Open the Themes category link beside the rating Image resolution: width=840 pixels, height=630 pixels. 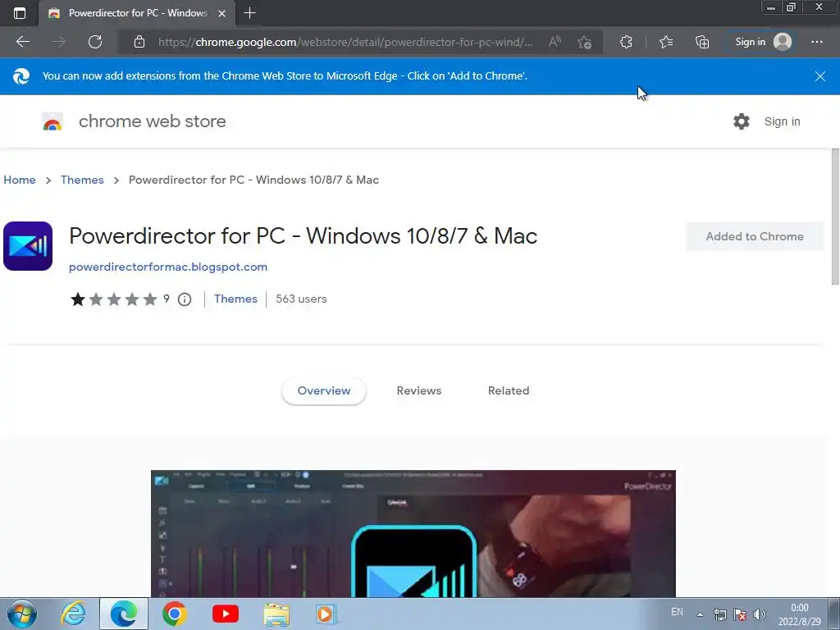click(235, 299)
